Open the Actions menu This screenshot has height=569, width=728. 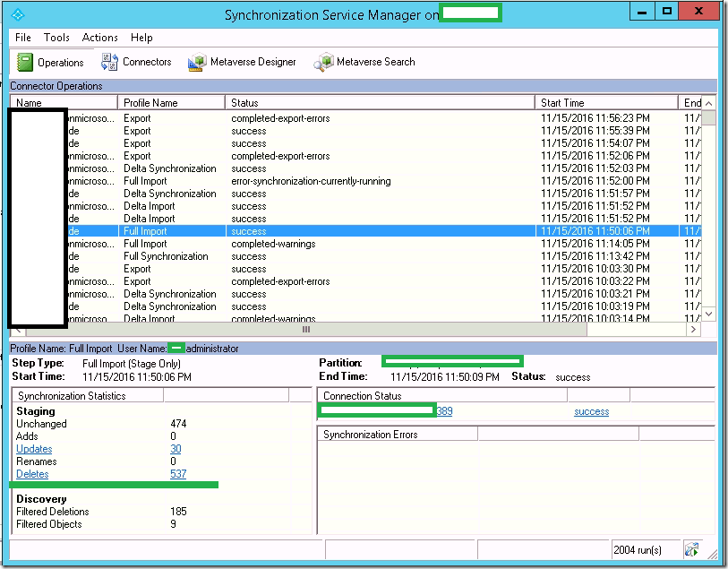click(x=99, y=38)
